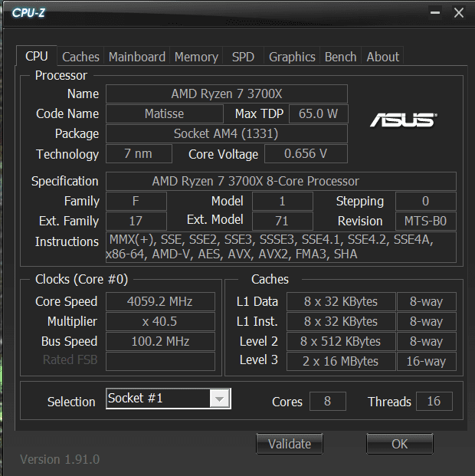Open the Bench tab

click(x=340, y=57)
